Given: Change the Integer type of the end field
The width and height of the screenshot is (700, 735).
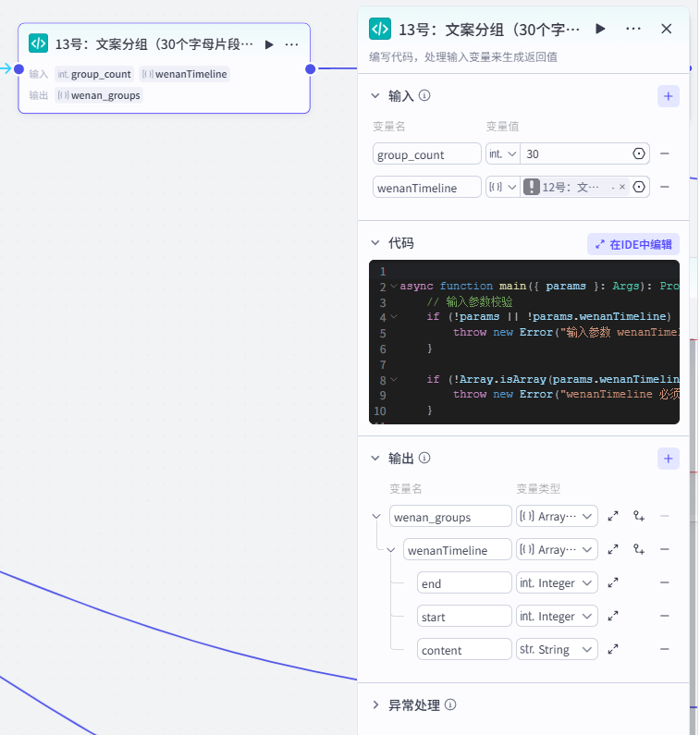Looking at the screenshot, I should [x=557, y=582].
